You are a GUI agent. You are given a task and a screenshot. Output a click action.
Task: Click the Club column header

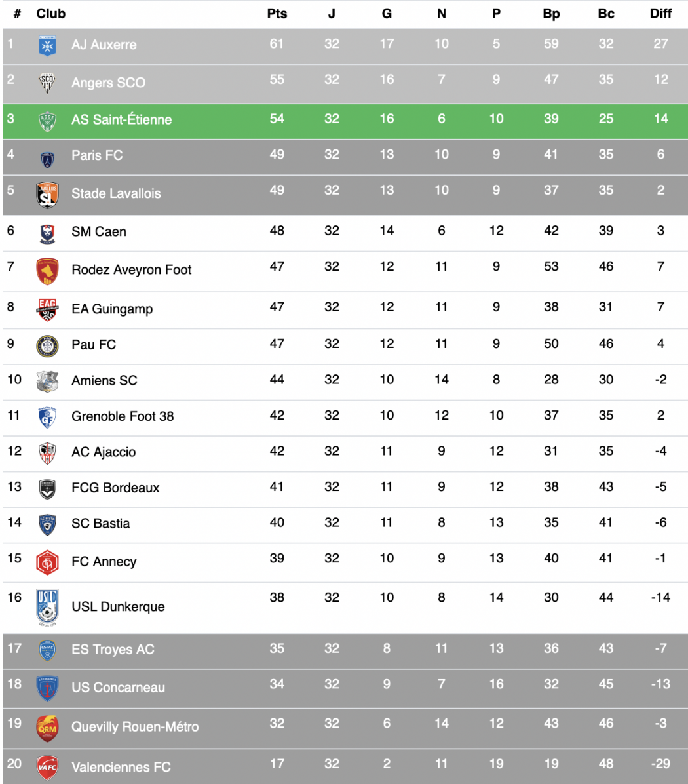tap(51, 14)
